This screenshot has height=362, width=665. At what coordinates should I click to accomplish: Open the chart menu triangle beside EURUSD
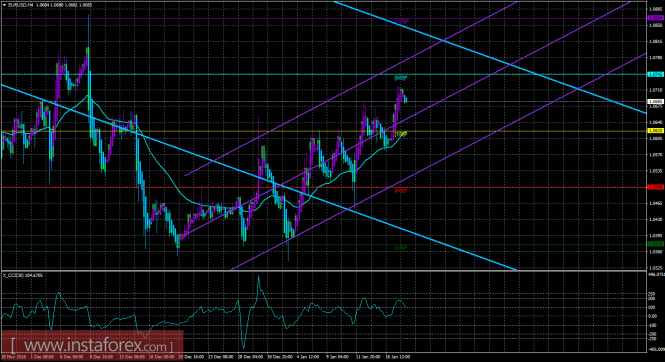point(4,5)
